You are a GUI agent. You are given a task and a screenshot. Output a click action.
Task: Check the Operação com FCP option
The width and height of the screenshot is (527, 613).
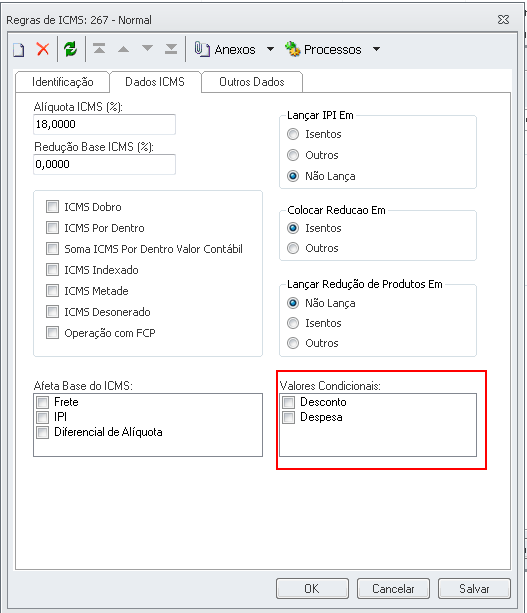(x=52, y=333)
